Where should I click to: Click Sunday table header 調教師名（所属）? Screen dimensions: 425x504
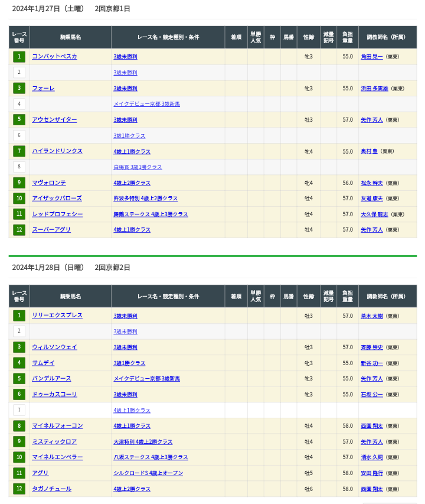point(387,297)
